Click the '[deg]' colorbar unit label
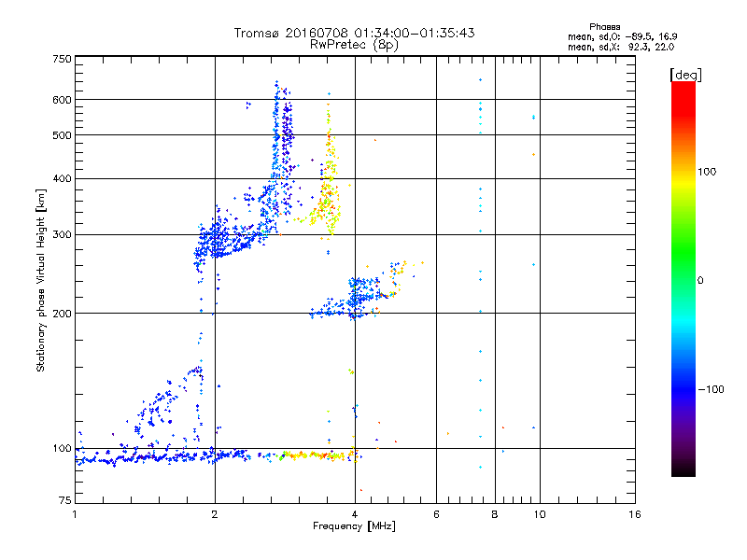The image size is (747, 560). [685, 75]
